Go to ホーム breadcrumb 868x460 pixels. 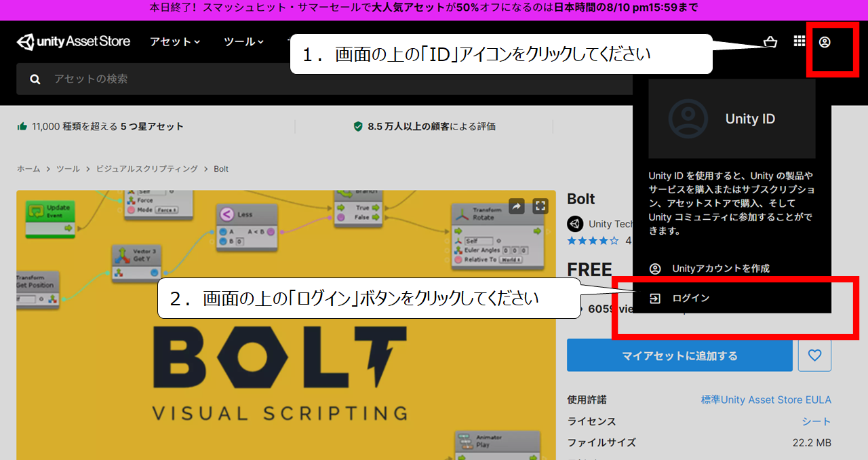pyautogui.click(x=28, y=169)
